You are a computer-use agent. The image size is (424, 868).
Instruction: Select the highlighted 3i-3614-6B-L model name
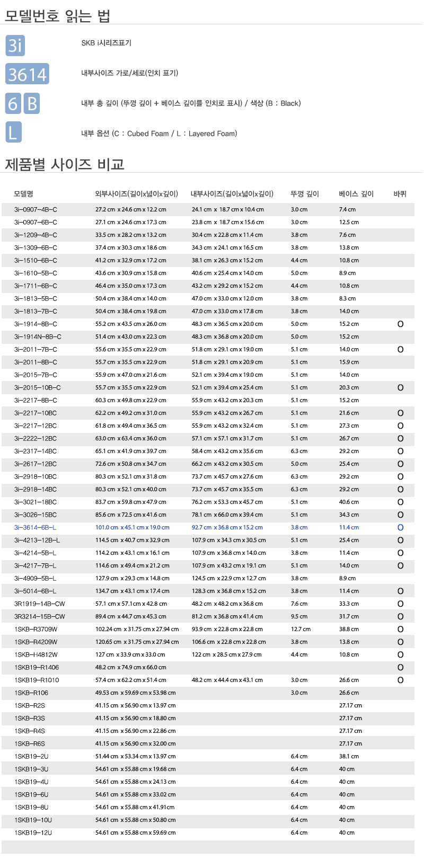(35, 528)
